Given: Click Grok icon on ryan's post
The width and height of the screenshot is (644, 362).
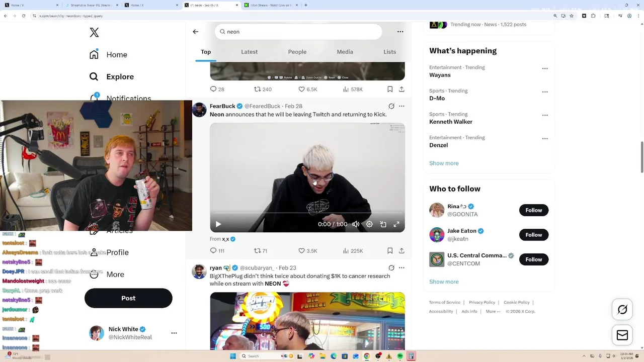Looking at the screenshot, I should [391, 268].
